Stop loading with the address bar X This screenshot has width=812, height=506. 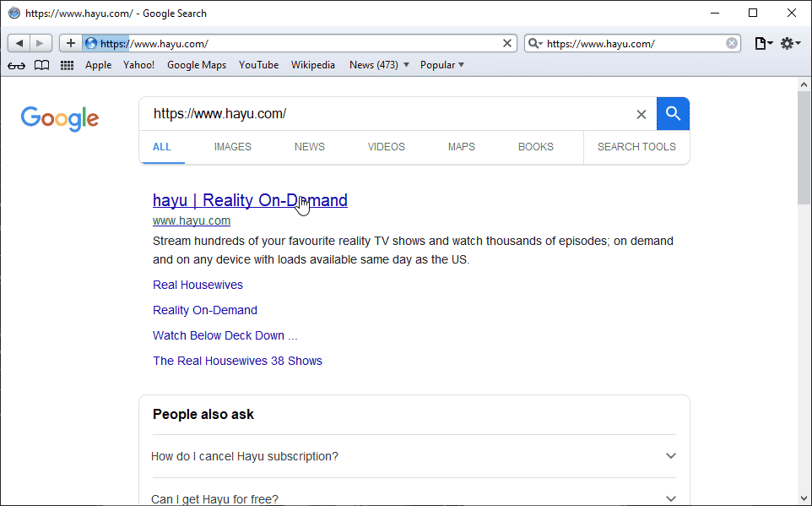coord(507,44)
